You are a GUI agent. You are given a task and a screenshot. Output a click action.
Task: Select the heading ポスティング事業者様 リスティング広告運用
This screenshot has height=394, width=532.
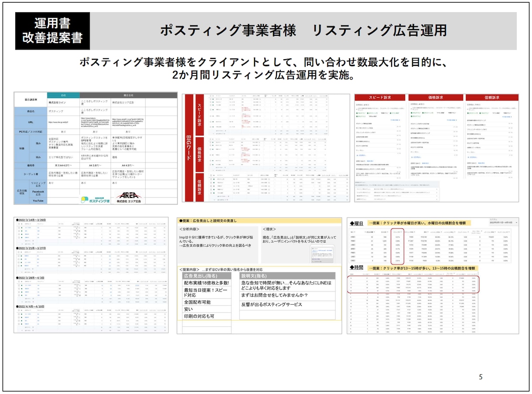(303, 31)
